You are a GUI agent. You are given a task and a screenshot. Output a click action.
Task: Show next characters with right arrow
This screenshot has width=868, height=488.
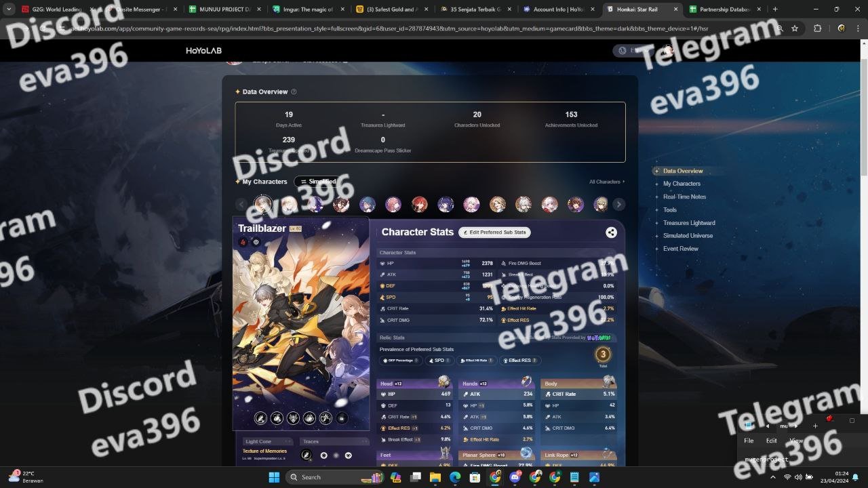coord(618,204)
